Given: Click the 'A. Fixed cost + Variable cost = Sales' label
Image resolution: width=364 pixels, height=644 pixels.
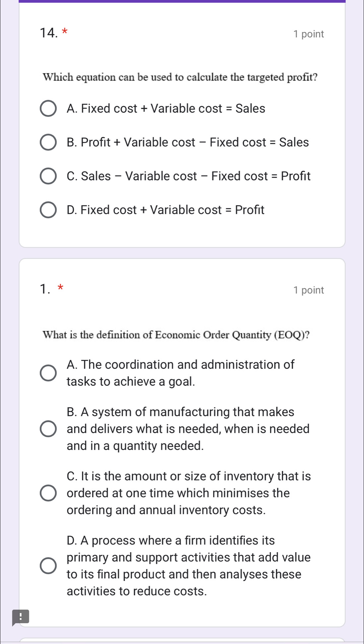Looking at the screenshot, I should click(x=166, y=109).
